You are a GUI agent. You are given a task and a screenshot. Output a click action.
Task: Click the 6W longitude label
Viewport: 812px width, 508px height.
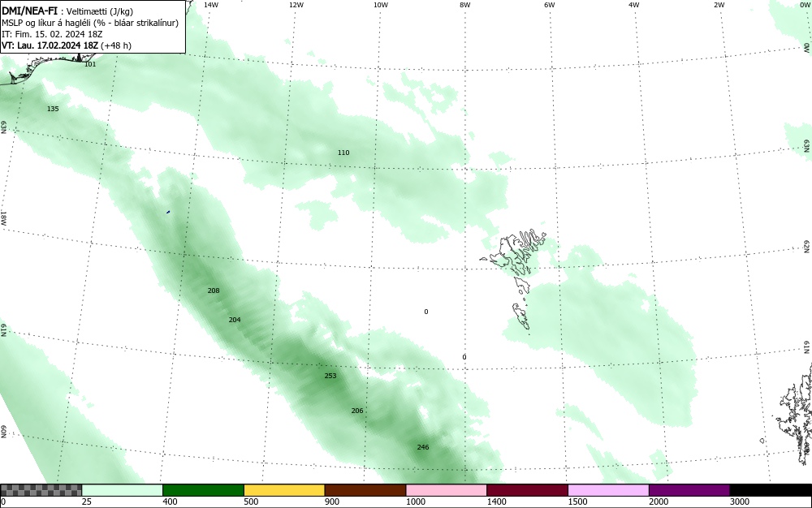point(550,5)
